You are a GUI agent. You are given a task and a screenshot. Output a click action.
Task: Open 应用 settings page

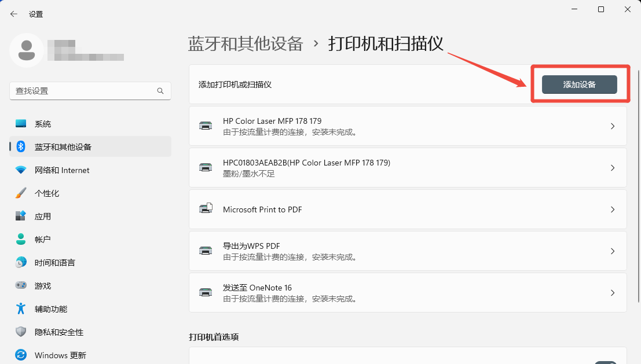90,216
